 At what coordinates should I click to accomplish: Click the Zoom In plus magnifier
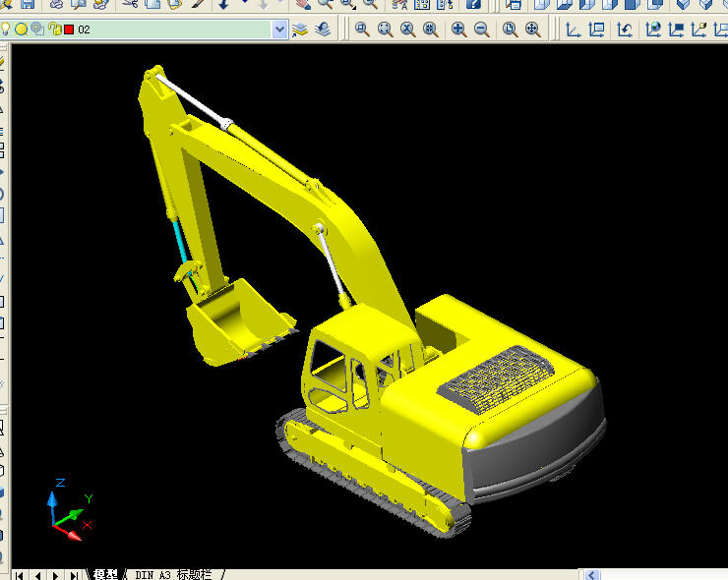pos(458,29)
